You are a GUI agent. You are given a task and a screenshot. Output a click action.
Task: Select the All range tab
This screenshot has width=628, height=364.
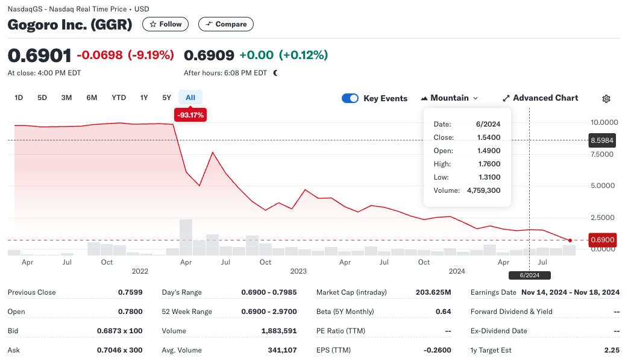tap(190, 97)
